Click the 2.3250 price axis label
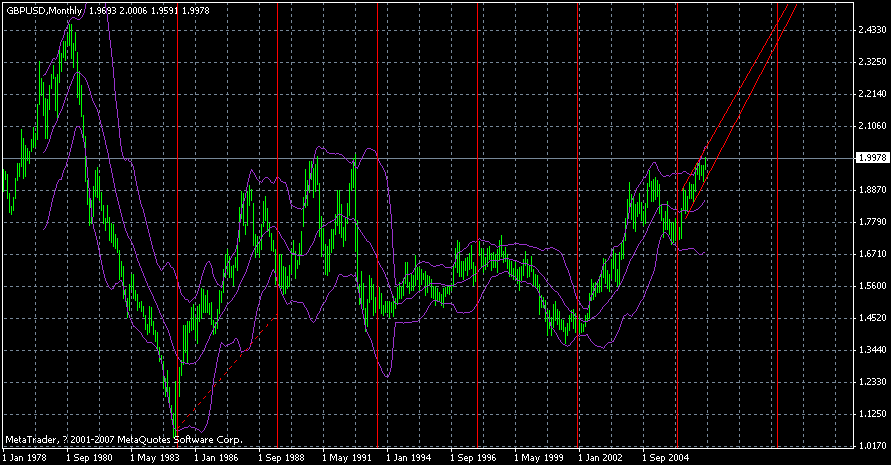The height and width of the screenshot is (465, 891). 873,61
